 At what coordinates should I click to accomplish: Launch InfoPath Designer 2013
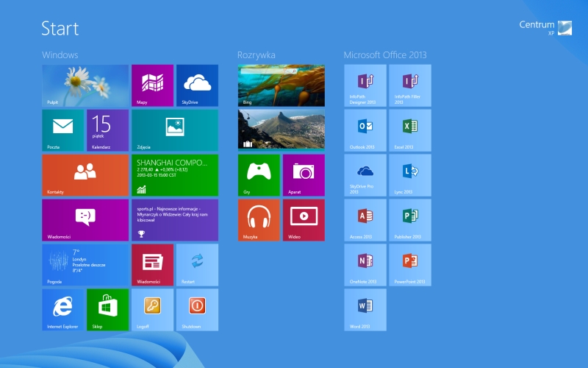tap(365, 85)
